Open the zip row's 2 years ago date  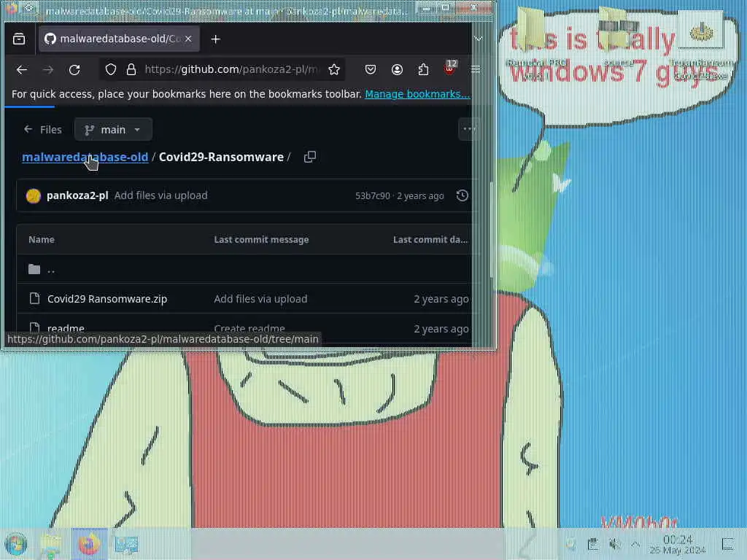pos(441,299)
